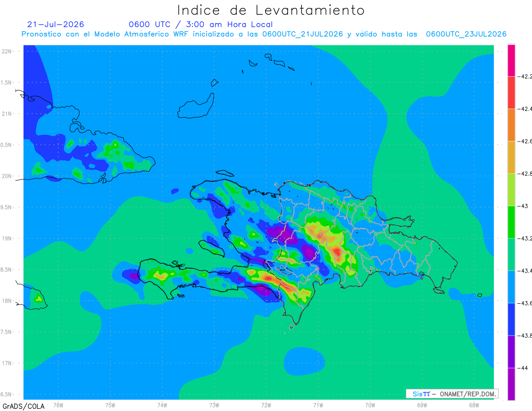This screenshot has width=532, height=411.
Task: Pick the purple swatch between -43.8 and -44
Action: click(511, 352)
